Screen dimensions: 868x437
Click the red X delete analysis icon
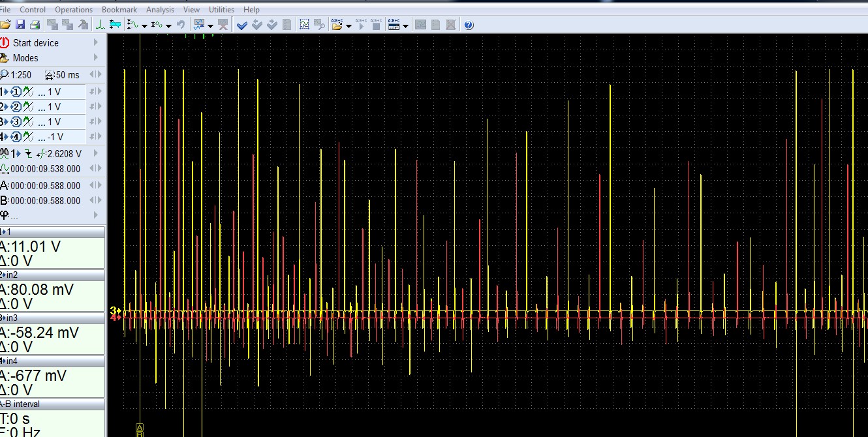click(223, 25)
